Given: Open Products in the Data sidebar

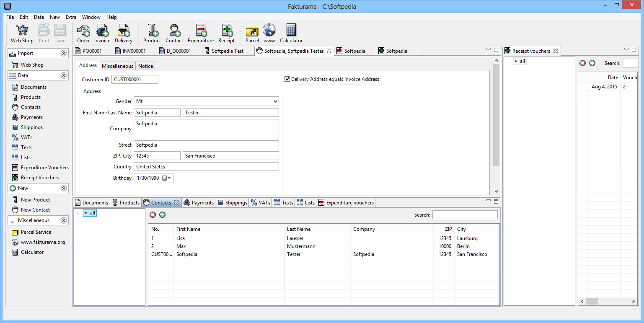Looking at the screenshot, I should (x=26, y=97).
